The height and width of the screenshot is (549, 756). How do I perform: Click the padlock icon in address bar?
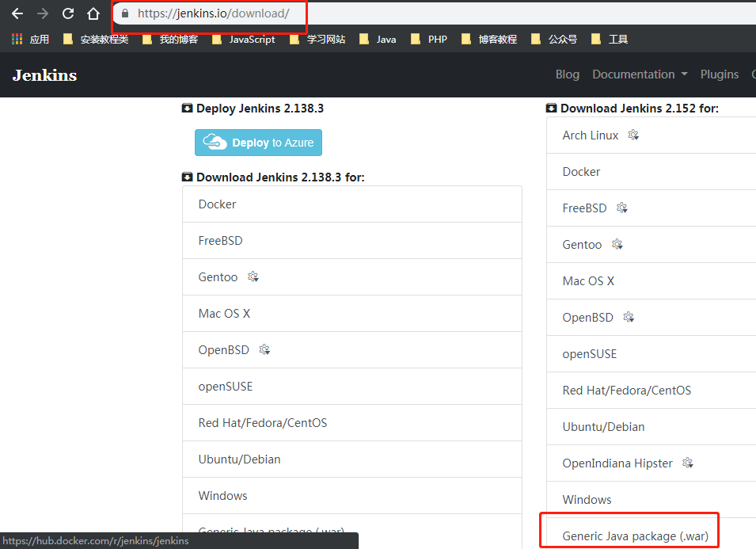[x=125, y=13]
